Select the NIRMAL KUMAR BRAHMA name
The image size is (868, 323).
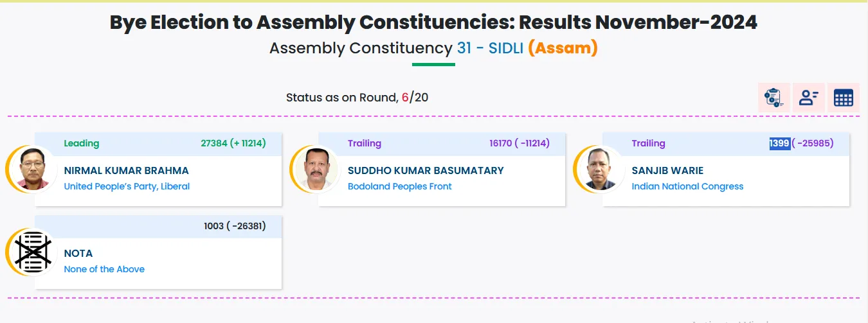click(127, 170)
